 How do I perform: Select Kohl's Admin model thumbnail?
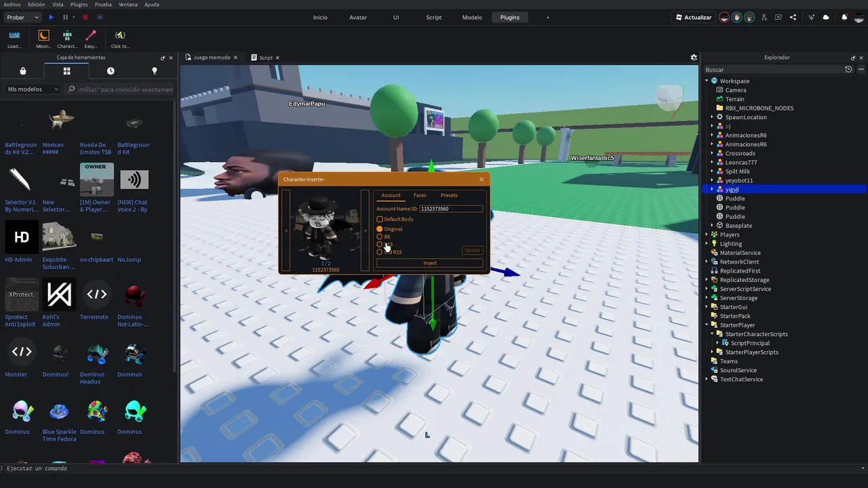(59, 294)
